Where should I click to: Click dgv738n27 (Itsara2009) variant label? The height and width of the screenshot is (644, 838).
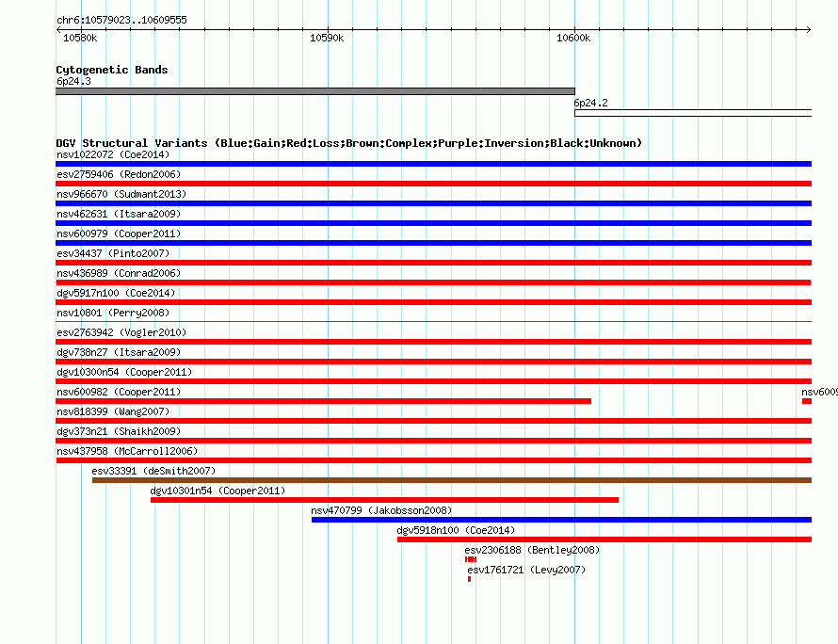[x=119, y=352]
